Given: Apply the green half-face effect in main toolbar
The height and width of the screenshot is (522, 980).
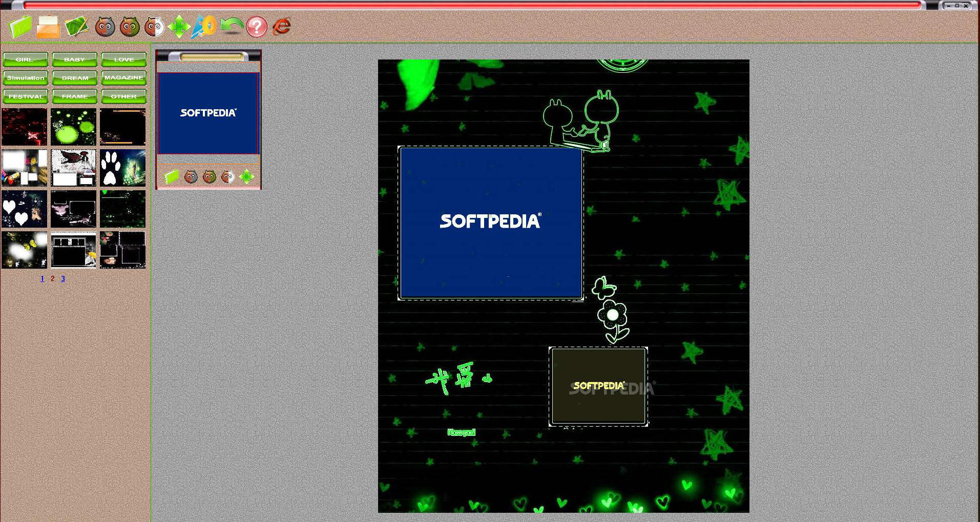Looking at the screenshot, I should click(x=130, y=27).
